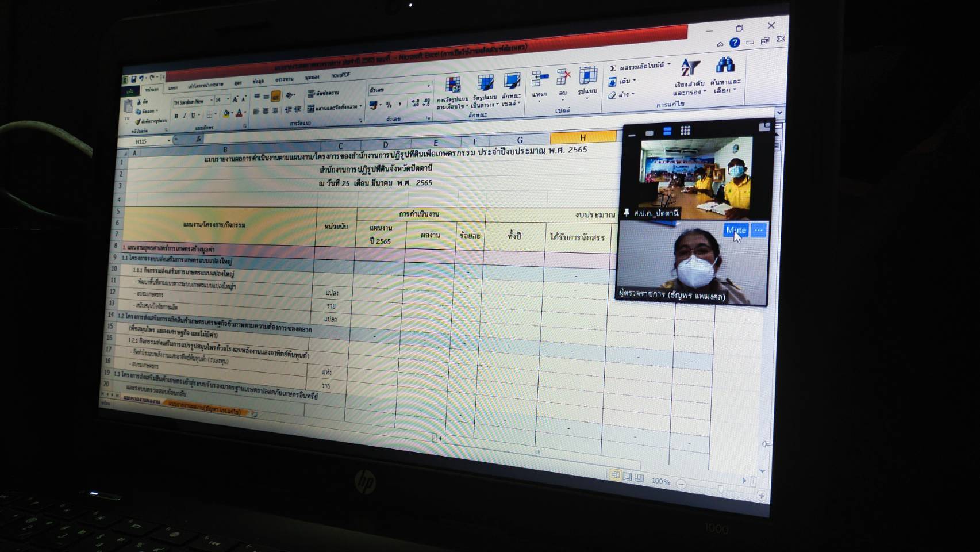Screen dimensions: 980x552
Task: Click the Comma Style icon
Action: coord(399,104)
